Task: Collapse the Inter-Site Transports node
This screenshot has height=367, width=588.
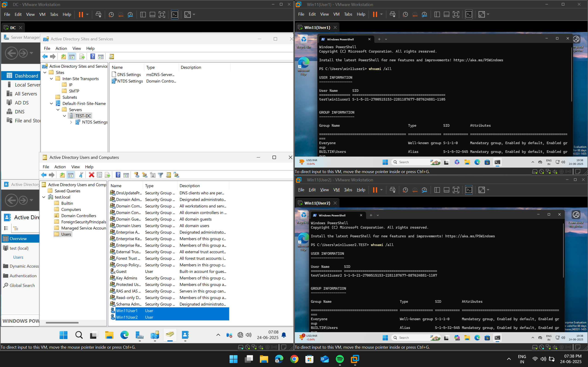Action: pos(51,79)
